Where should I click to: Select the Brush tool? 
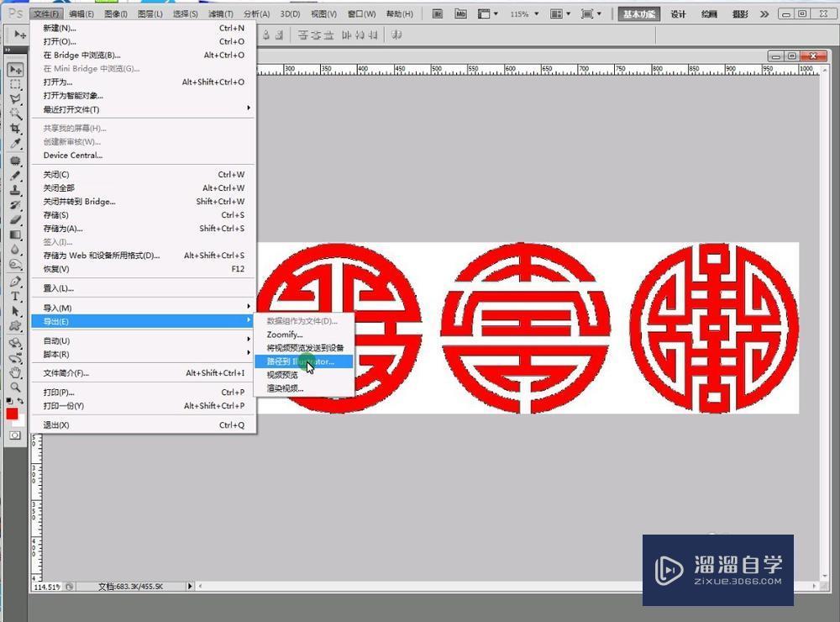(x=15, y=176)
